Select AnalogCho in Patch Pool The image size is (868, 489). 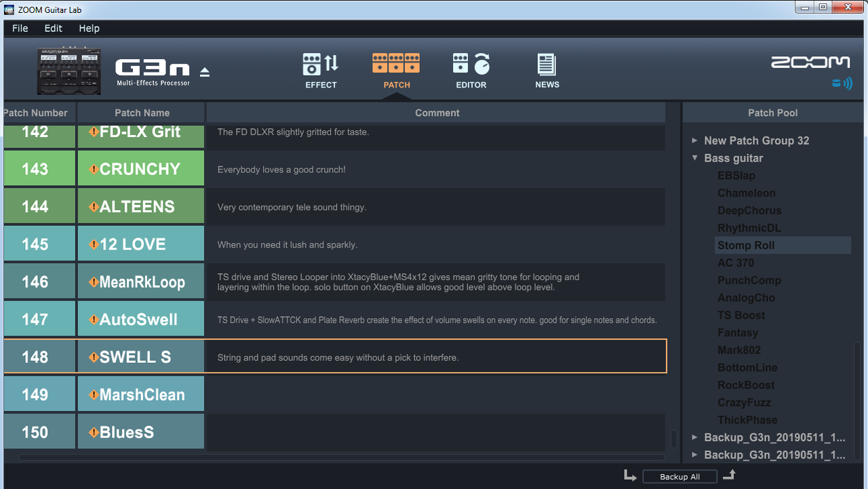point(746,298)
